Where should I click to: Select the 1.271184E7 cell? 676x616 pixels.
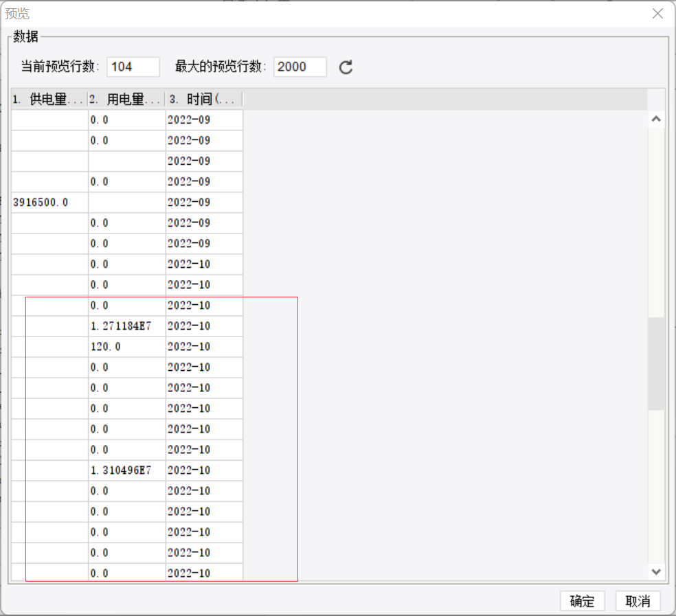(126, 326)
